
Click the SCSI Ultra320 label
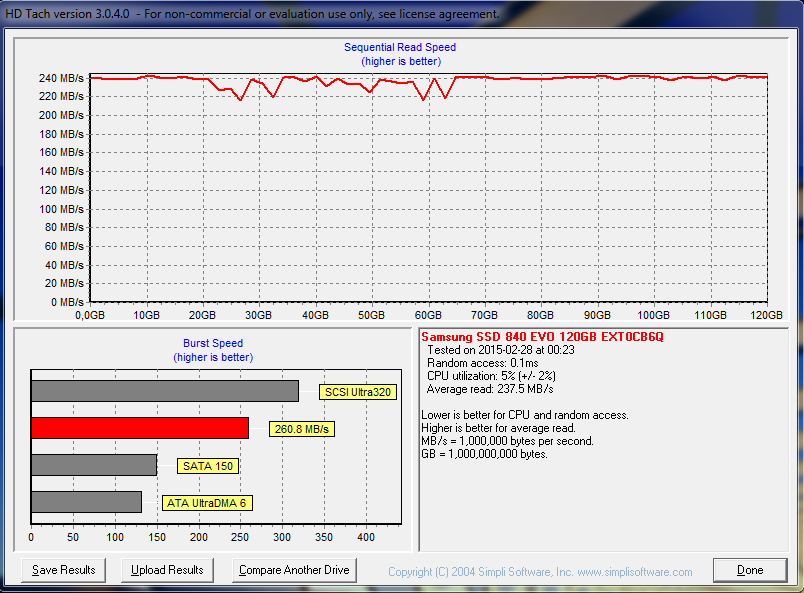point(358,392)
